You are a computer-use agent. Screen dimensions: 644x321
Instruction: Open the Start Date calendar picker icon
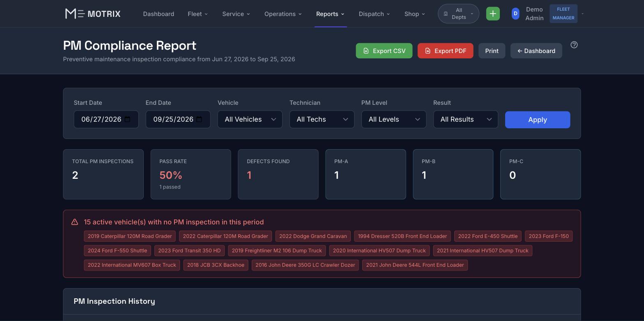127,119
